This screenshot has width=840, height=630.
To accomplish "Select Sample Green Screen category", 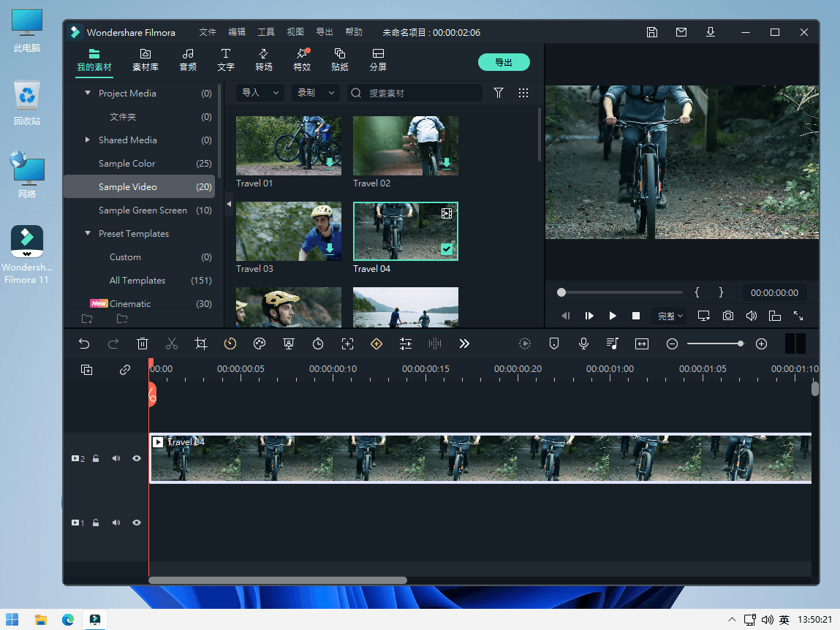I will pos(140,210).
